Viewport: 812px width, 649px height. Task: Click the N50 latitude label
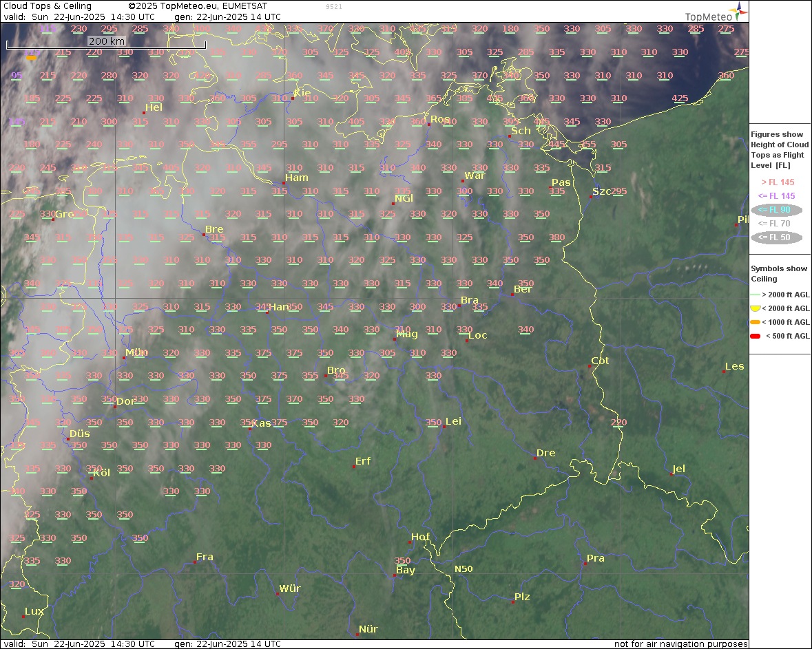(x=464, y=568)
